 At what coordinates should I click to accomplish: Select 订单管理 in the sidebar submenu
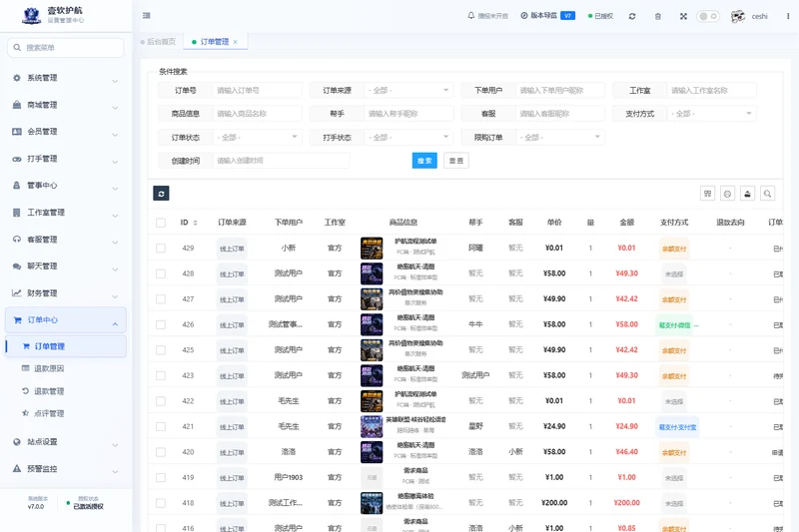tap(66, 346)
